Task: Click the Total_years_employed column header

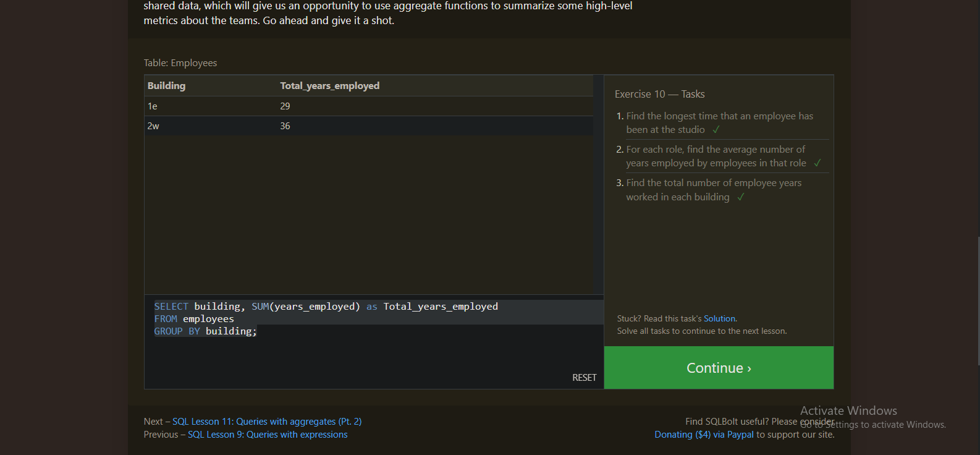Action: [x=330, y=86]
